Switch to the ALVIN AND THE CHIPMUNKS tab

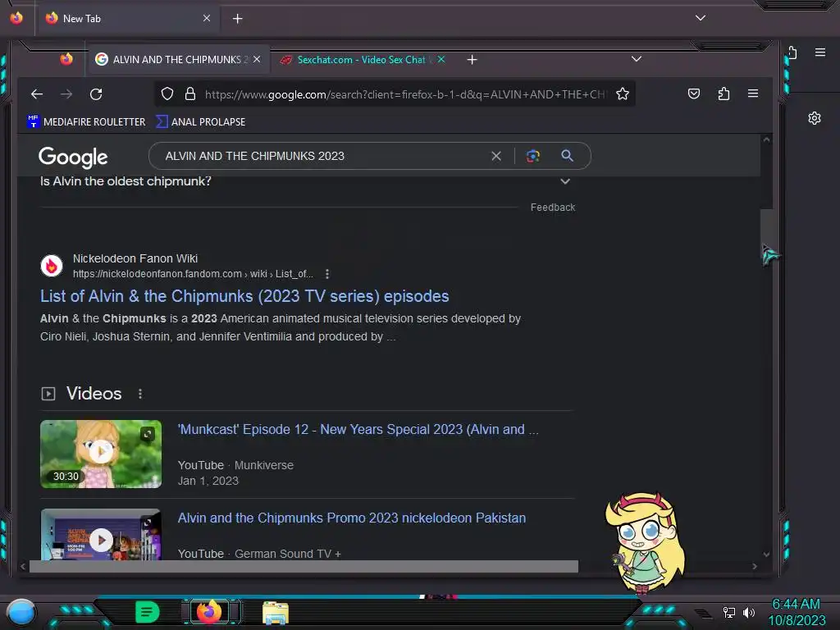pyautogui.click(x=179, y=59)
